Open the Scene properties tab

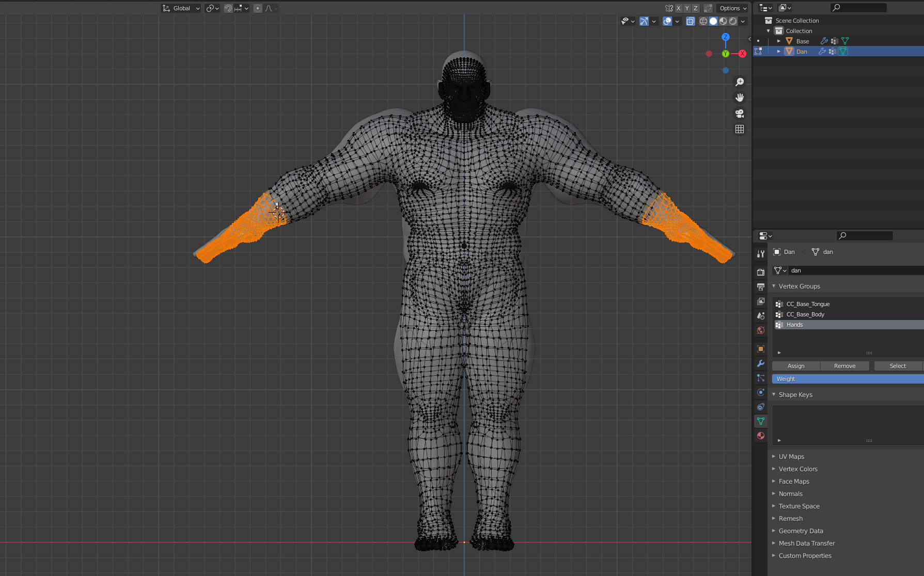coord(760,315)
